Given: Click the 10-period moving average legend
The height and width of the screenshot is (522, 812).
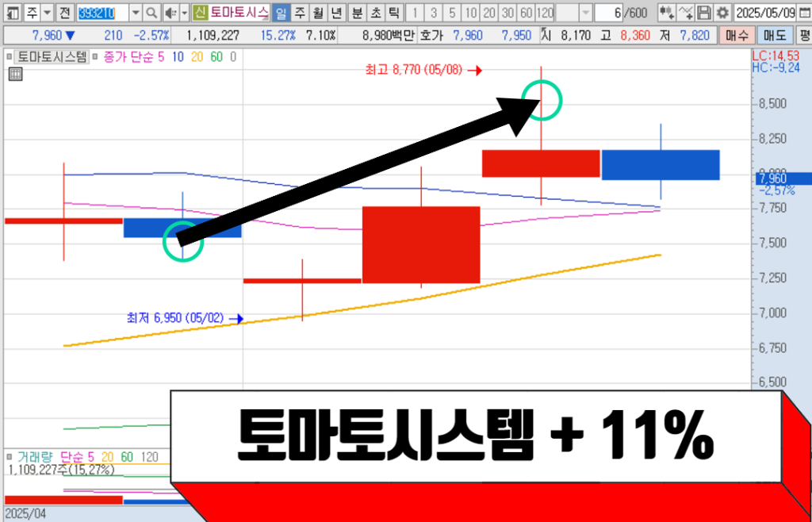Looking at the screenshot, I should (x=177, y=57).
